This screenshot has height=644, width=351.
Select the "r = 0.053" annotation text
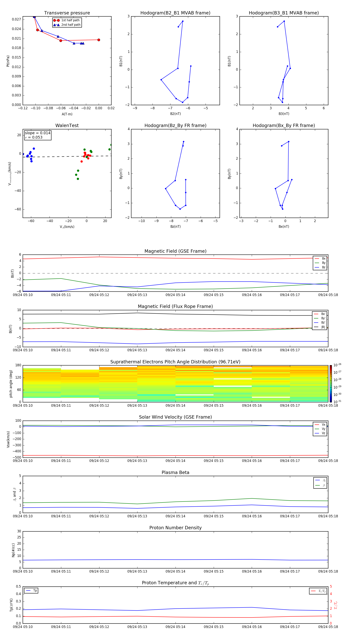coord(34,137)
